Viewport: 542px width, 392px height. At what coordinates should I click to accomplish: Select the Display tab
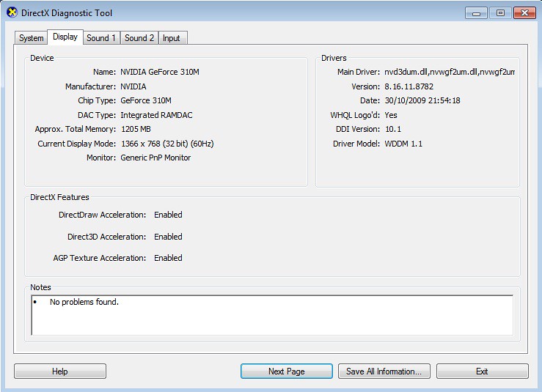pyautogui.click(x=65, y=37)
